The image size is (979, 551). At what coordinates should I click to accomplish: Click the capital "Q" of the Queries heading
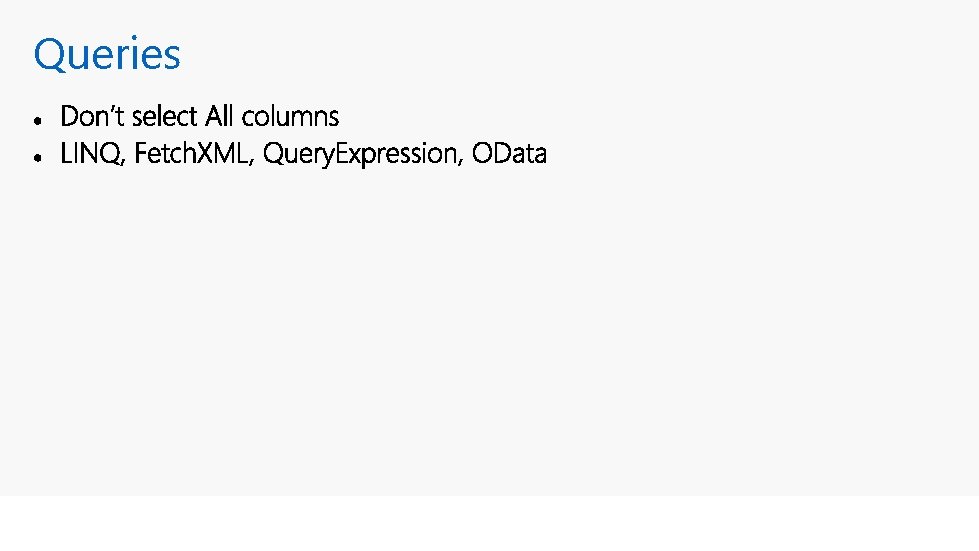tap(49, 56)
